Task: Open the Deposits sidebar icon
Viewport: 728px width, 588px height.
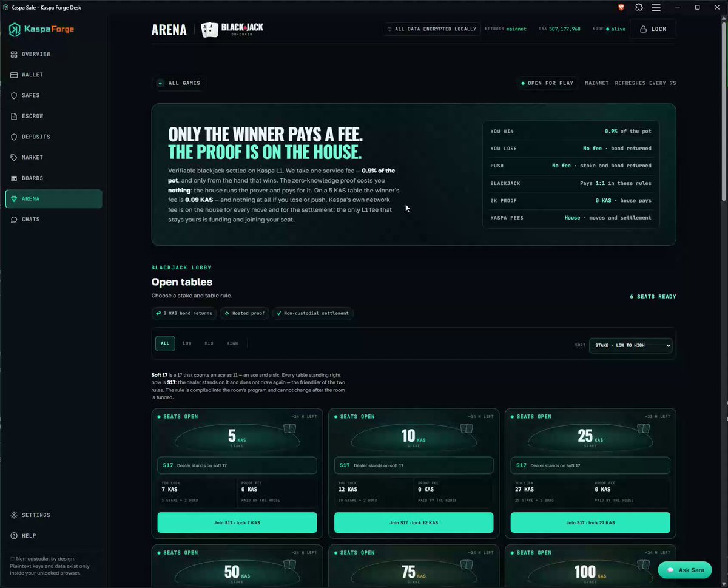Action: [x=14, y=137]
